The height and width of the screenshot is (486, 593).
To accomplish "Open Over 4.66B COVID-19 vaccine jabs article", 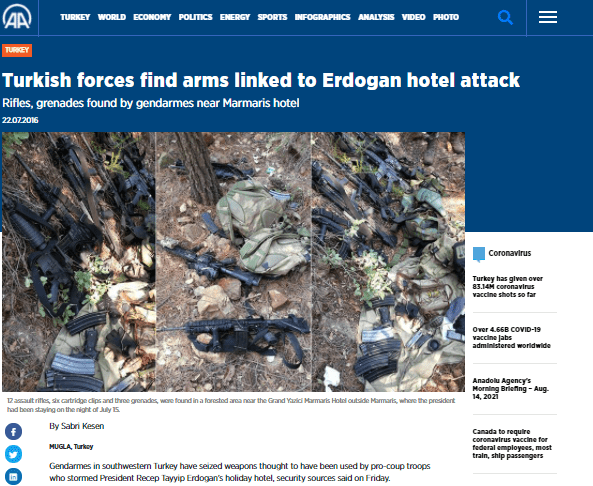I will (x=511, y=337).
